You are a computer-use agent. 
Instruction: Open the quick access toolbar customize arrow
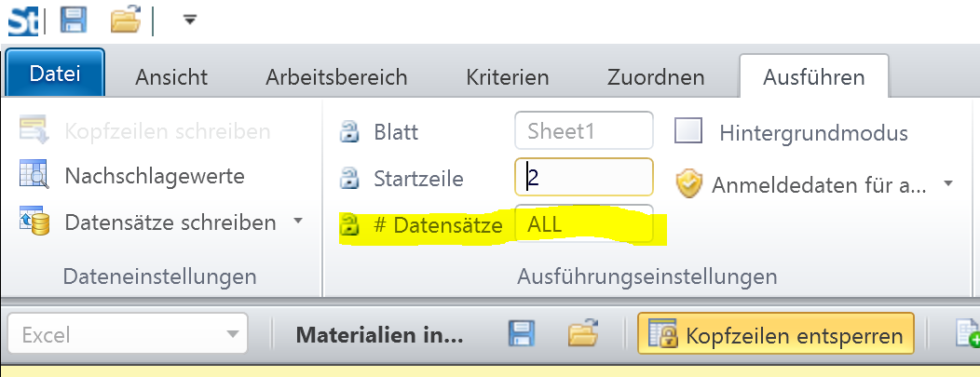[x=189, y=19]
